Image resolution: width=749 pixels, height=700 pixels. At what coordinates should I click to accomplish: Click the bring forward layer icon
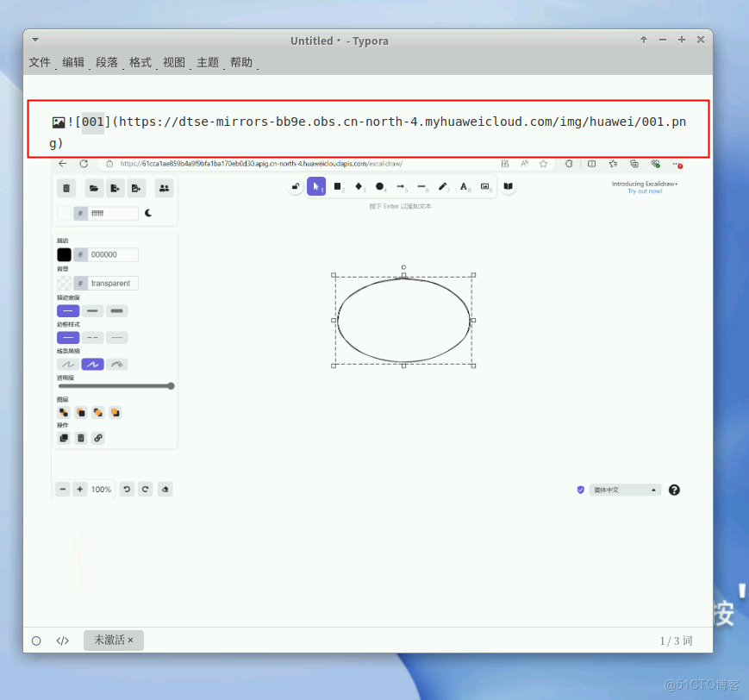[98, 412]
